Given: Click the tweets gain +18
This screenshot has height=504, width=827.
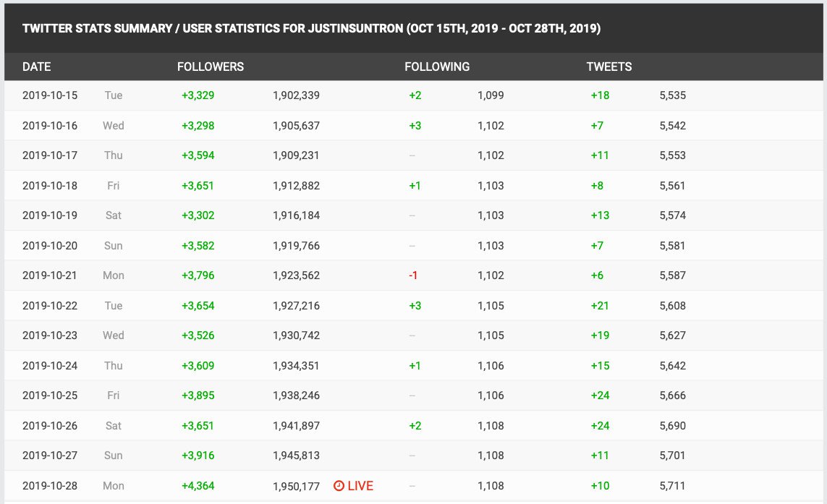Looking at the screenshot, I should click(600, 95).
